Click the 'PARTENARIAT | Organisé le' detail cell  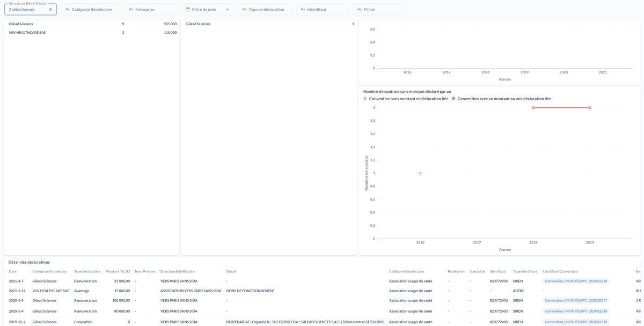305,322
